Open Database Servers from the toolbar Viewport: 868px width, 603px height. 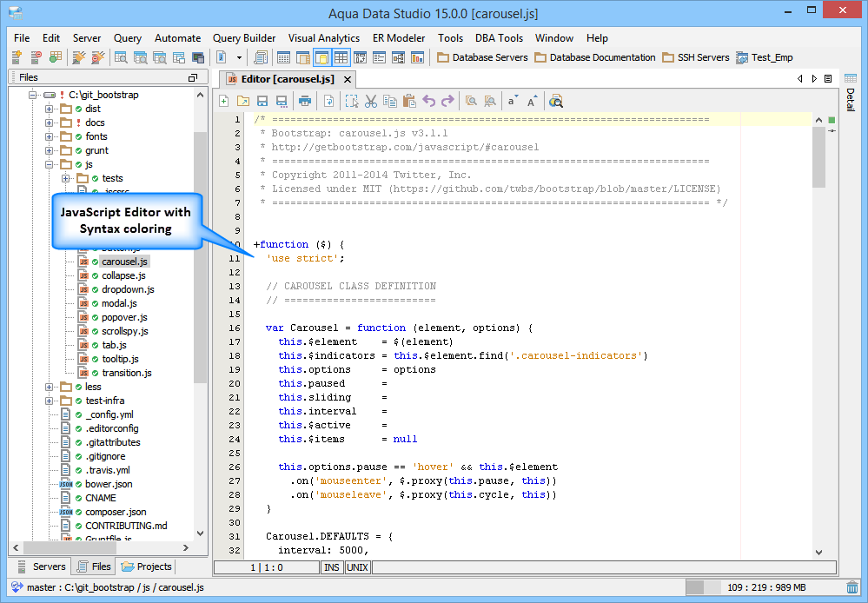click(482, 57)
